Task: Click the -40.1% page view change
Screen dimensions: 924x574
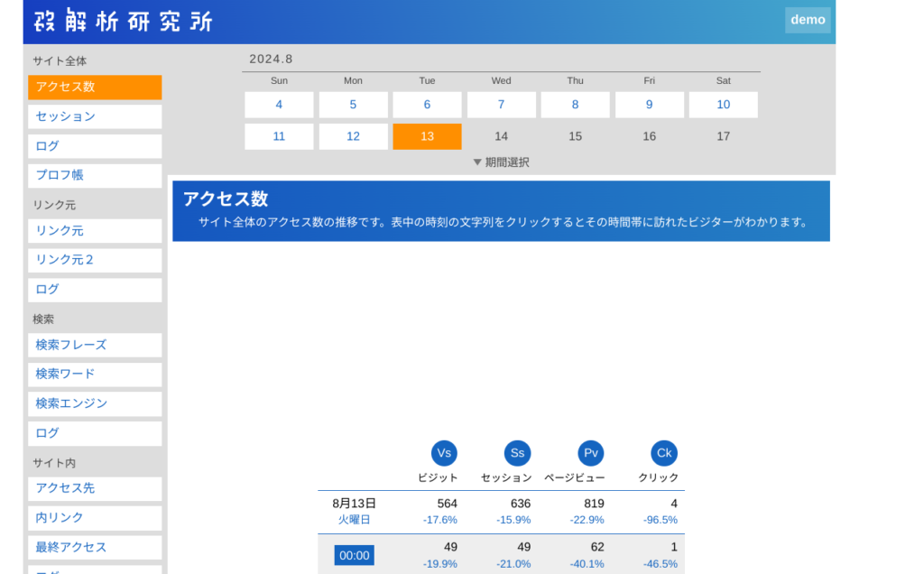Action: coord(587,564)
